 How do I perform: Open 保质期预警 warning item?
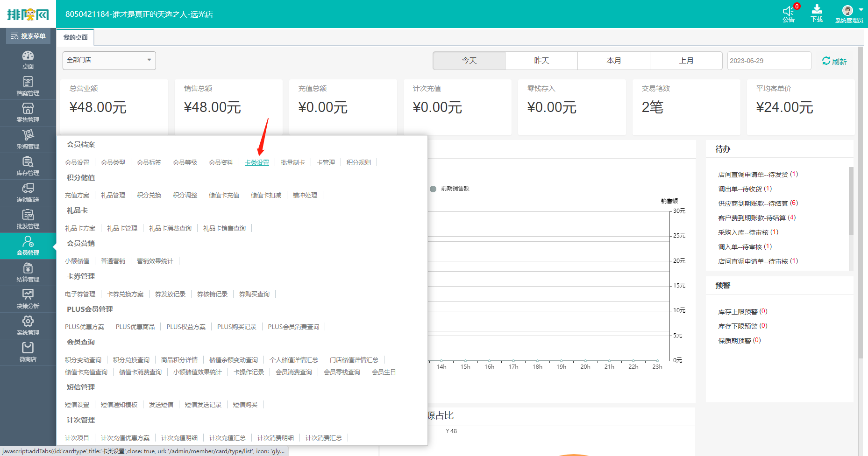[740, 340]
